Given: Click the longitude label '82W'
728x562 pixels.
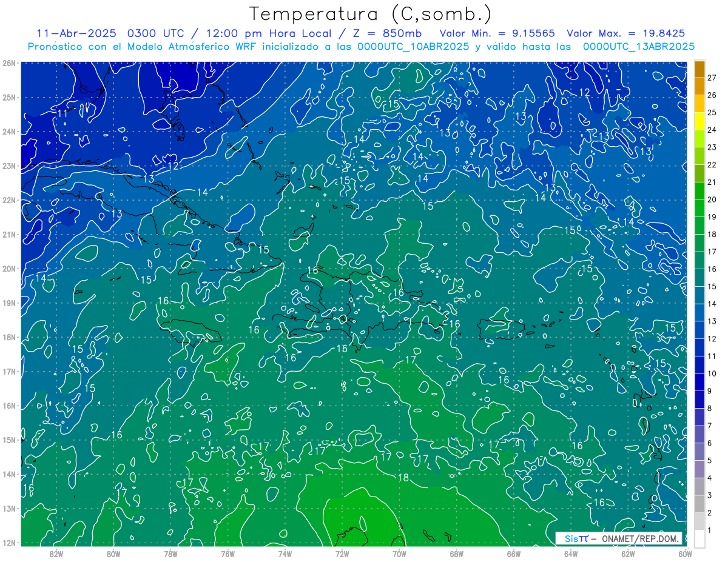Looking at the screenshot, I should click(56, 554).
